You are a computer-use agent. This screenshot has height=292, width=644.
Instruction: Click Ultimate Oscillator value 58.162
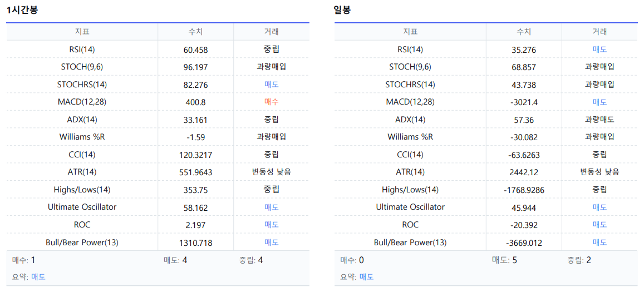(x=195, y=208)
